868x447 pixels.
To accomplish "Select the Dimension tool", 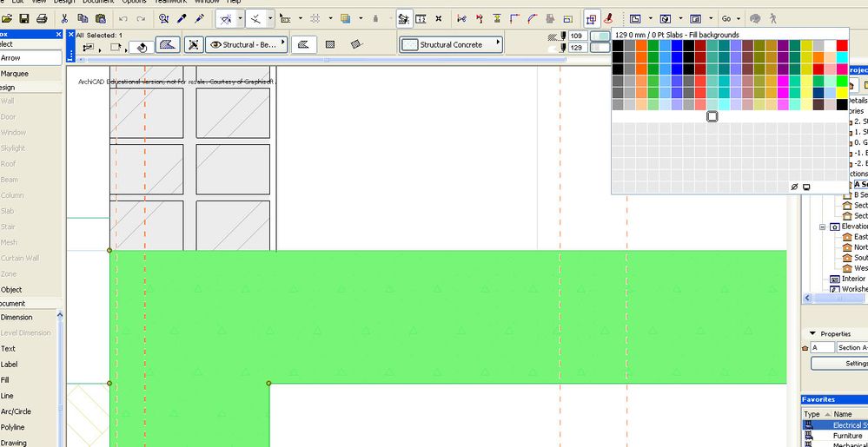I will coord(29,318).
